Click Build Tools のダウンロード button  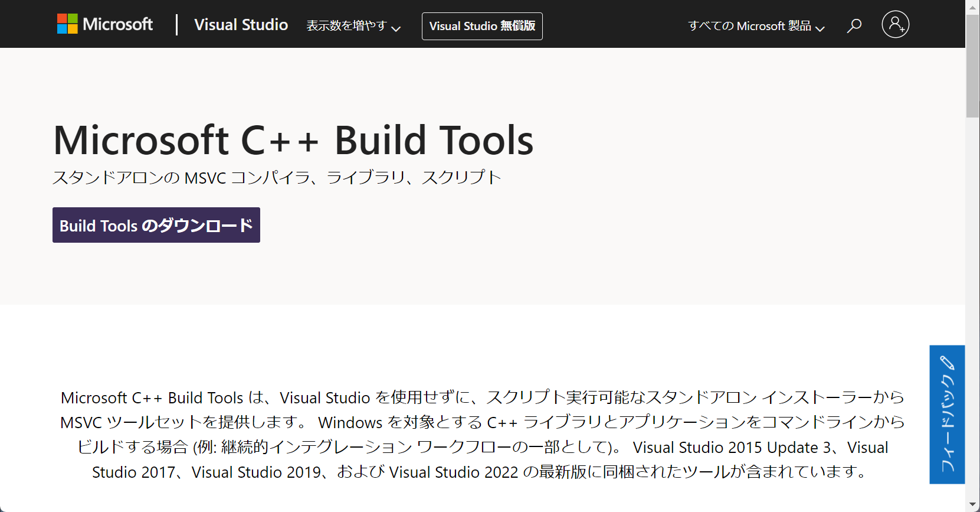[156, 225]
